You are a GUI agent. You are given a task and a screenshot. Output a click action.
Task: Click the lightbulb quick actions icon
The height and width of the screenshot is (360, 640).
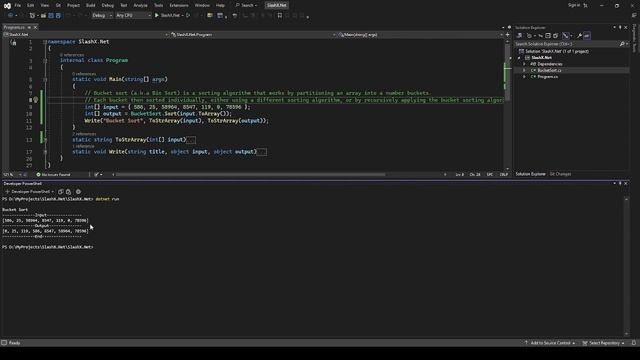pyautogui.click(x=36, y=100)
